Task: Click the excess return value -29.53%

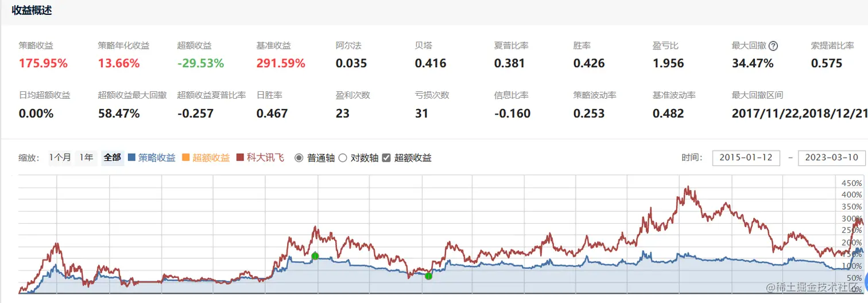Action: 200,63
